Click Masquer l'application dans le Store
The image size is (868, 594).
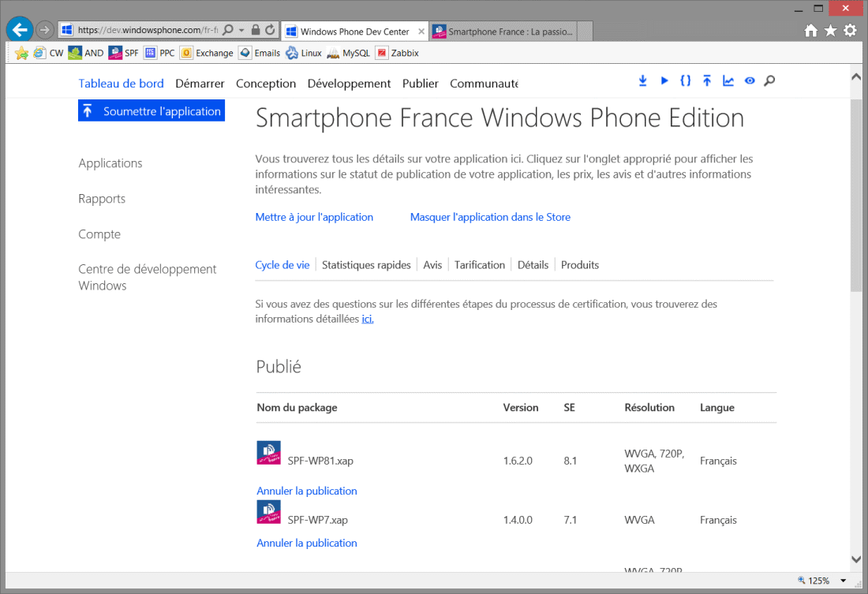(490, 217)
